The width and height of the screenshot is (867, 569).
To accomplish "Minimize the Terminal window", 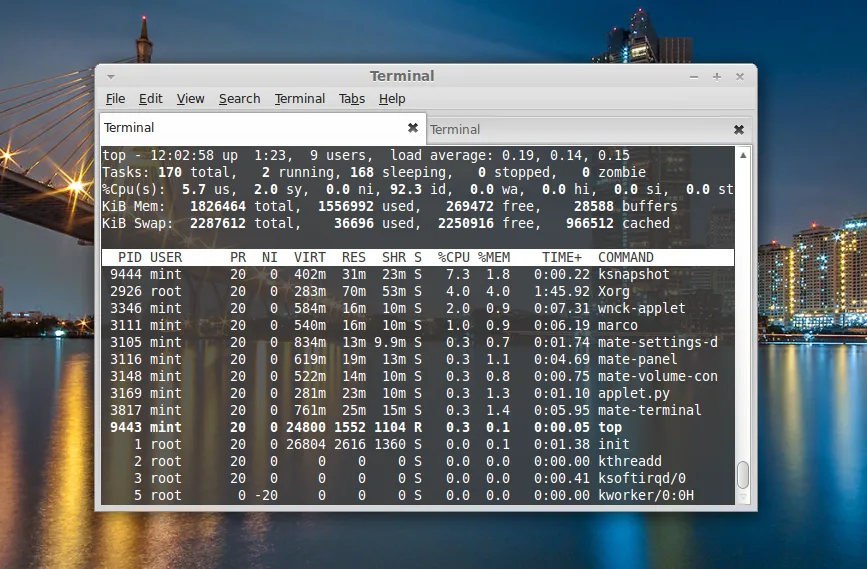I will pyautogui.click(x=694, y=77).
